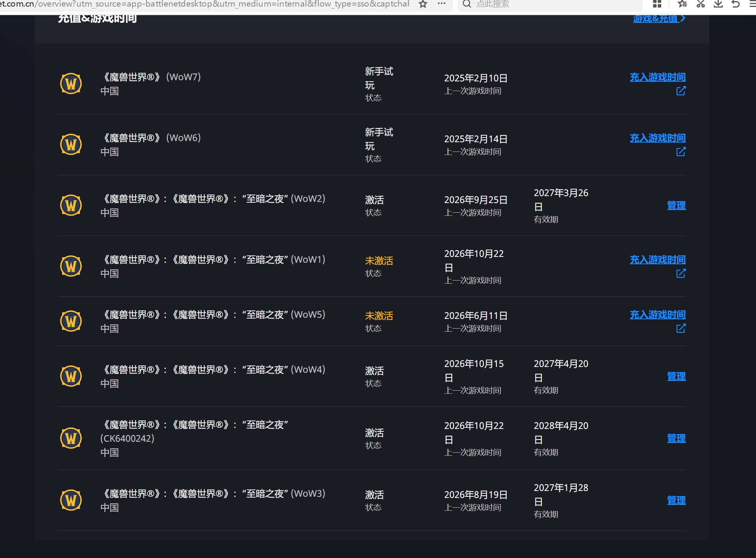
Task: Click the external link icon in WoW6 row
Action: pos(681,152)
